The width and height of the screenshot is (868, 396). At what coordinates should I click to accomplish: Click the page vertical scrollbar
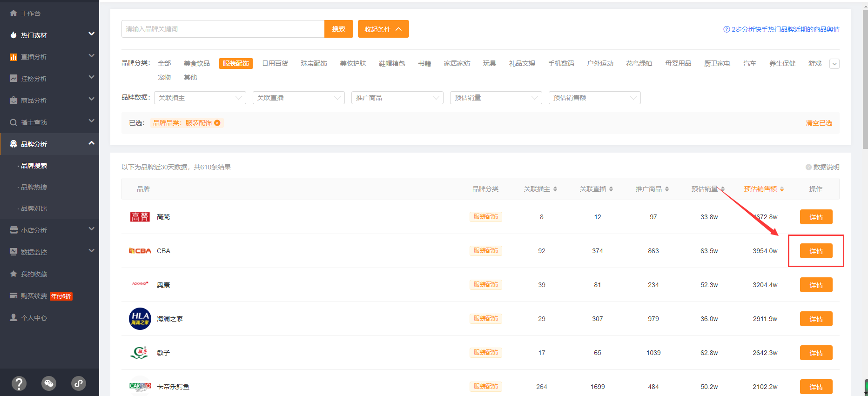coord(865,79)
